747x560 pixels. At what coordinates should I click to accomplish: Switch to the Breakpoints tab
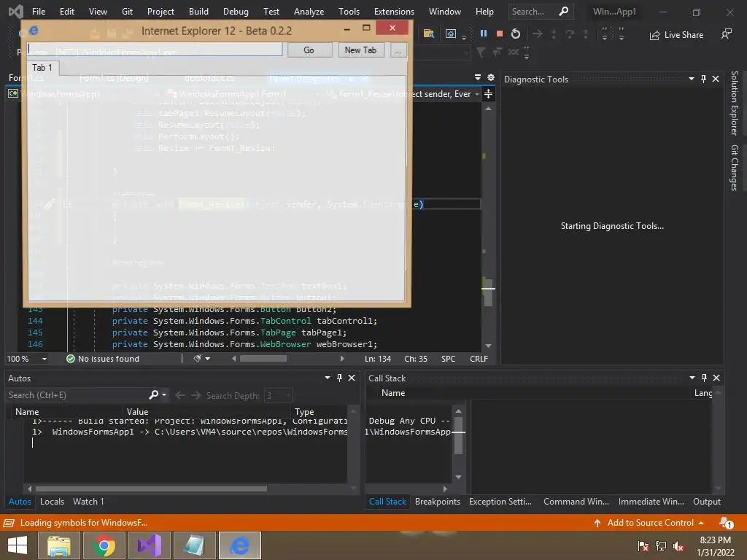tap(438, 502)
